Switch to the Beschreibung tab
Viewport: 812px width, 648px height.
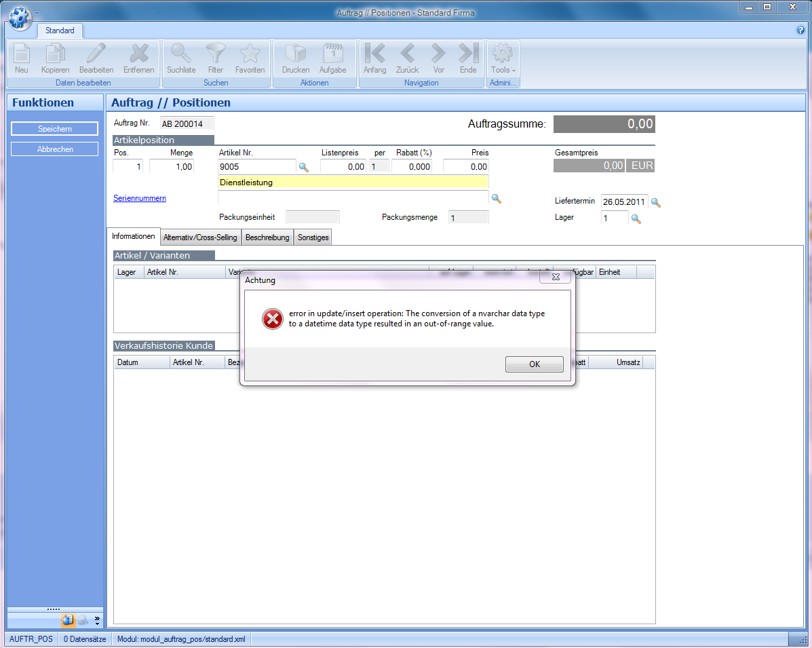tap(267, 237)
